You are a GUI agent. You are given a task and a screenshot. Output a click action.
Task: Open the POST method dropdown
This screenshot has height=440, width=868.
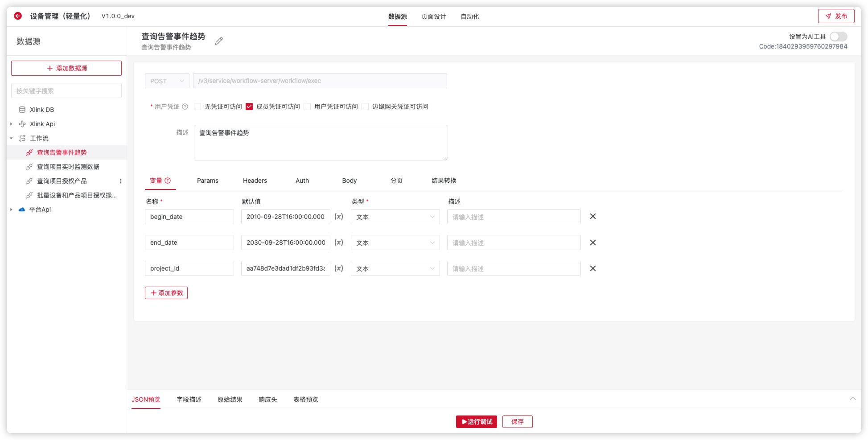click(x=167, y=81)
